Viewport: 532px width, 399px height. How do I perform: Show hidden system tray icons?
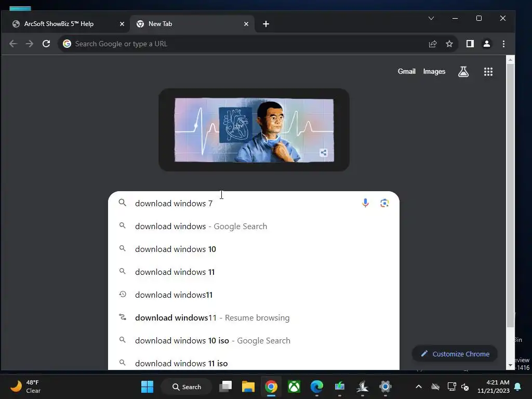419,387
